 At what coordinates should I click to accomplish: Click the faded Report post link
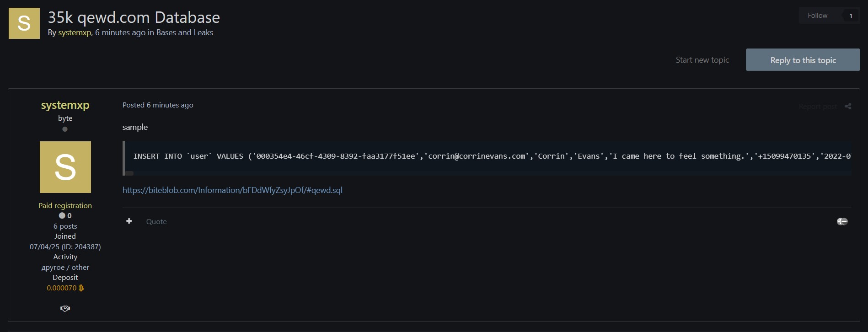pyautogui.click(x=818, y=107)
